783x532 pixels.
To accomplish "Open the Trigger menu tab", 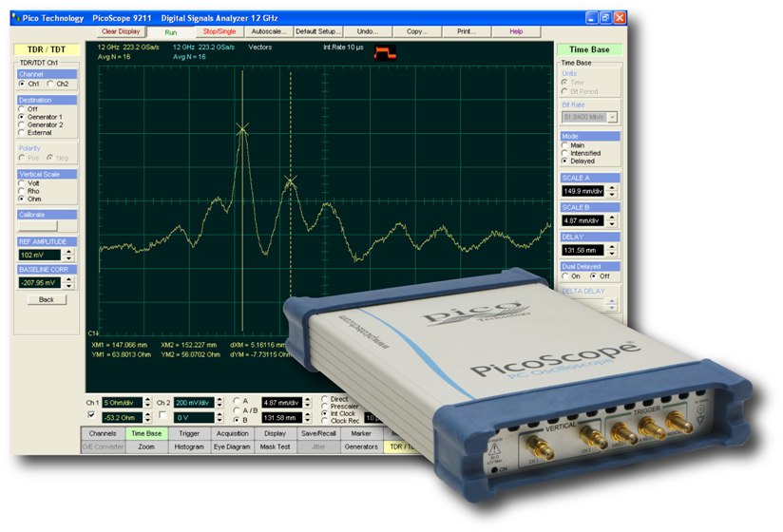I will pyautogui.click(x=189, y=432).
